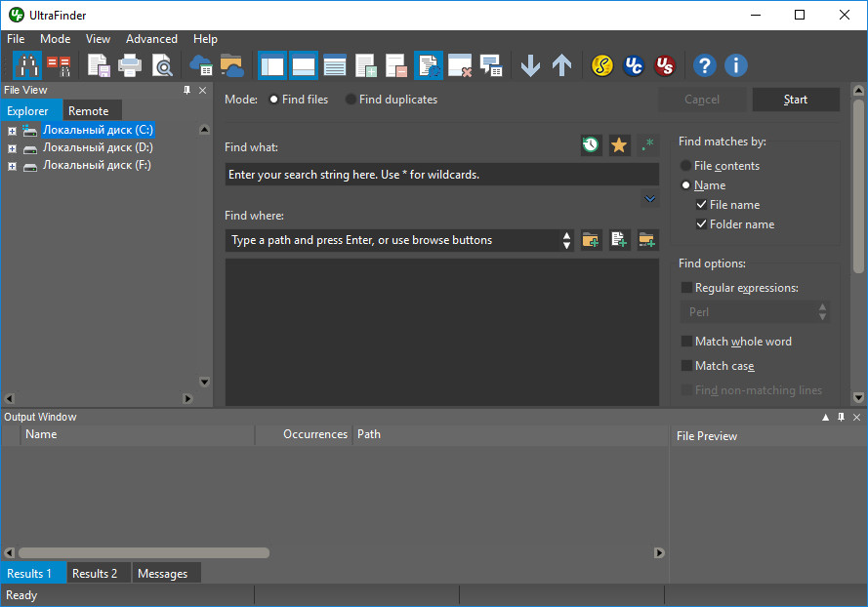The width and height of the screenshot is (868, 607).
Task: Launch UltraEdit Studio yellow S icon
Action: pyautogui.click(x=601, y=65)
